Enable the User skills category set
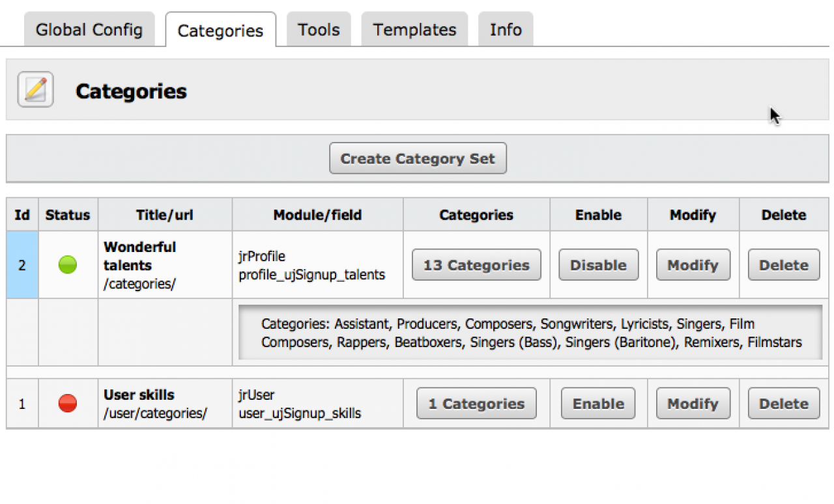 click(x=598, y=404)
